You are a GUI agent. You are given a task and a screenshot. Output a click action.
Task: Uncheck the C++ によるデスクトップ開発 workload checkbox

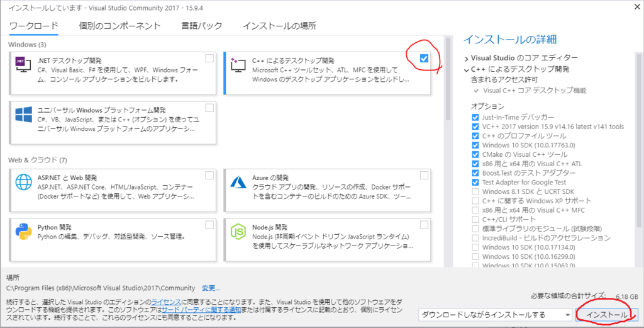tap(425, 59)
